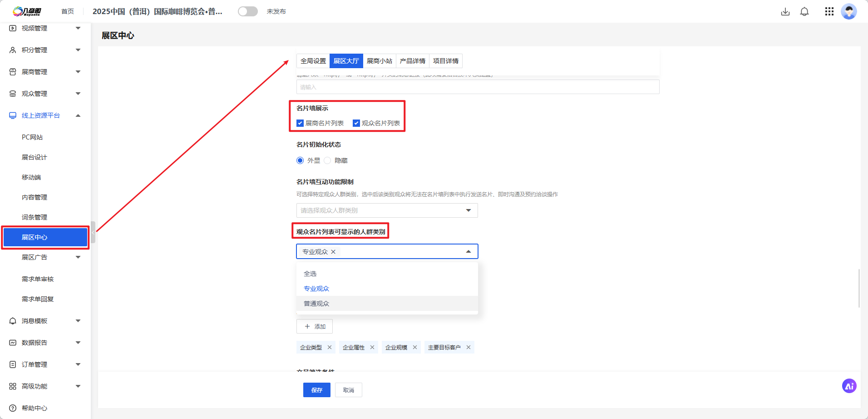Expand the 展商管理 sidebar menu

tap(44, 72)
